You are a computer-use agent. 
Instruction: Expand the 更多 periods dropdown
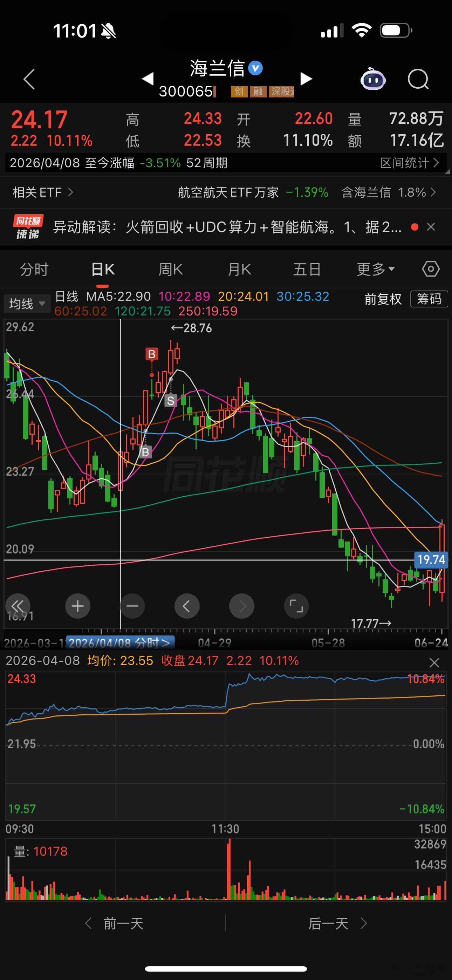376,269
